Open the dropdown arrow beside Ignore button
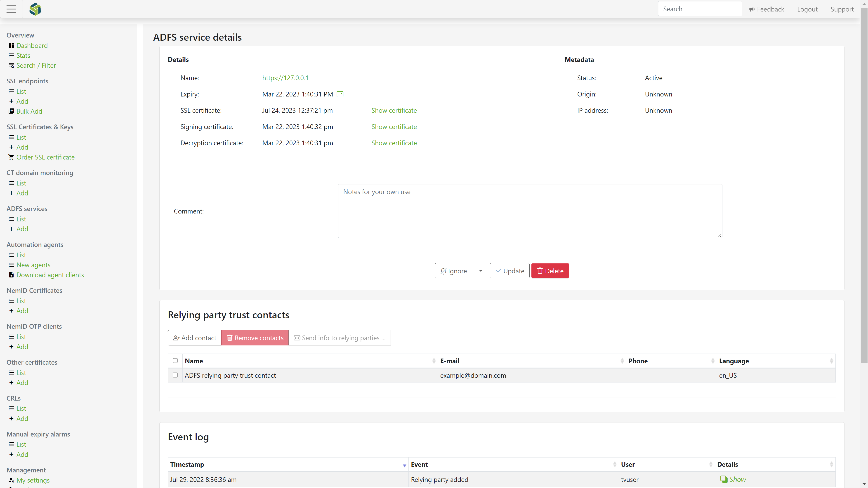This screenshot has width=868, height=488. 480,271
